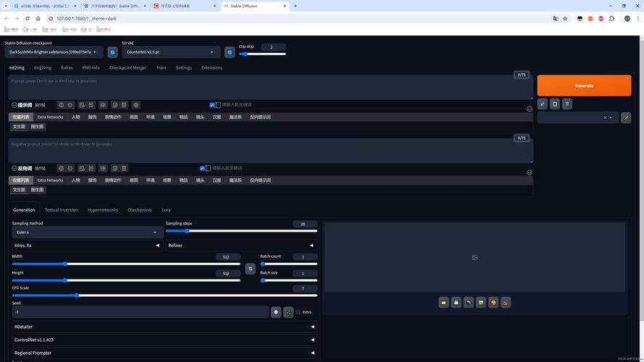Refresh the Stable Diffusion checkpoint list

point(112,52)
